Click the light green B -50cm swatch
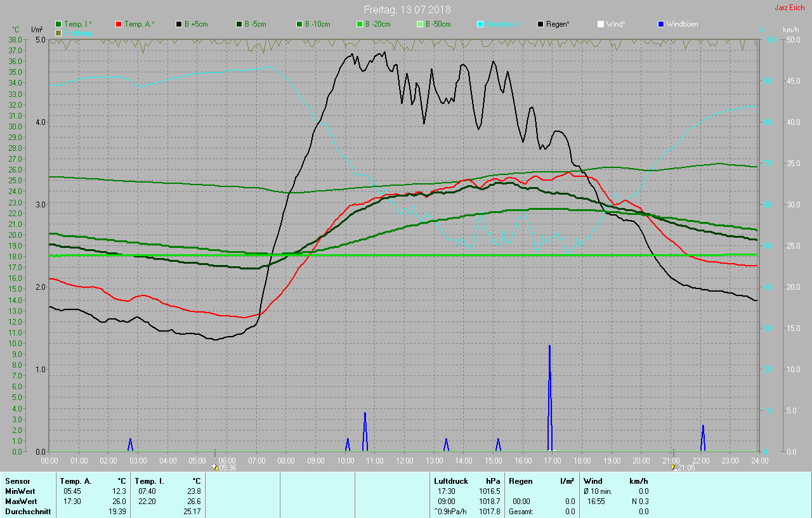 point(420,24)
